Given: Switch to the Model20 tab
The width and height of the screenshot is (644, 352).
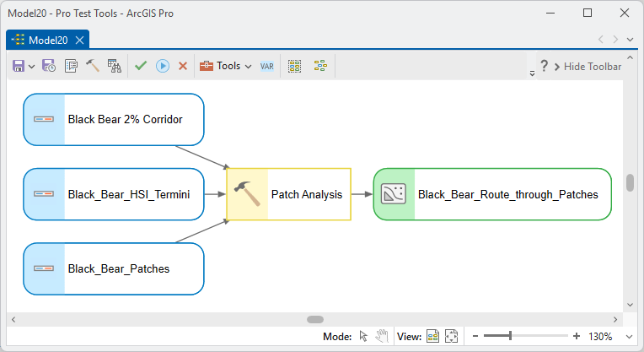Looking at the screenshot, I should (48, 40).
